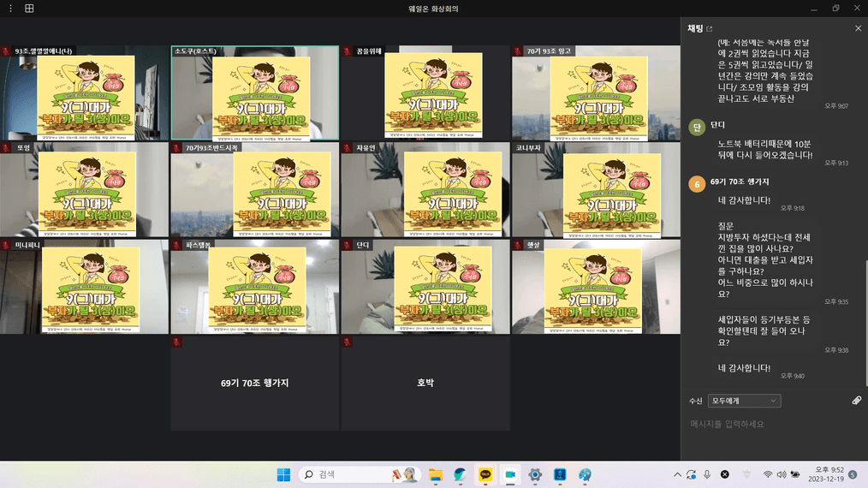The image size is (868, 488).
Task: Open the Wi-Fi network tray icon
Action: click(767, 474)
